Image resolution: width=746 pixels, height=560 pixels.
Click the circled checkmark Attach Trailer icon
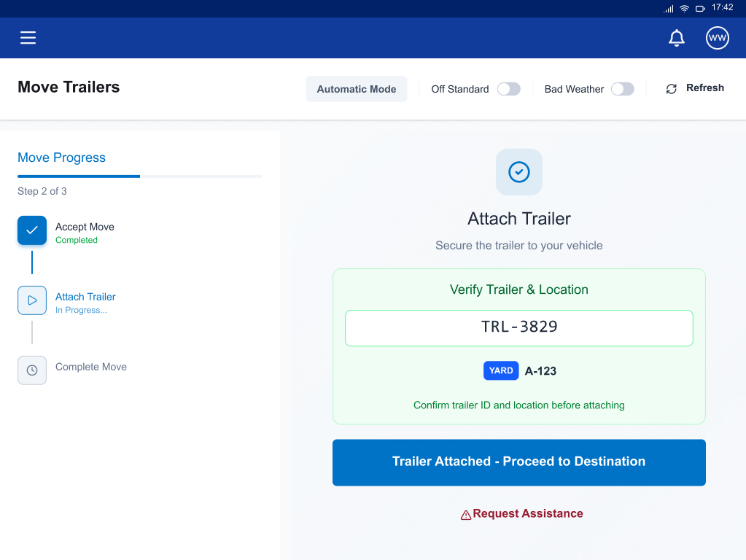pos(518,172)
